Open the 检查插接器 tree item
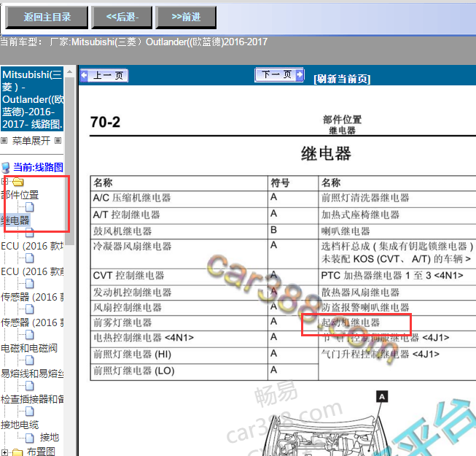476x456 pixels. coord(32,399)
